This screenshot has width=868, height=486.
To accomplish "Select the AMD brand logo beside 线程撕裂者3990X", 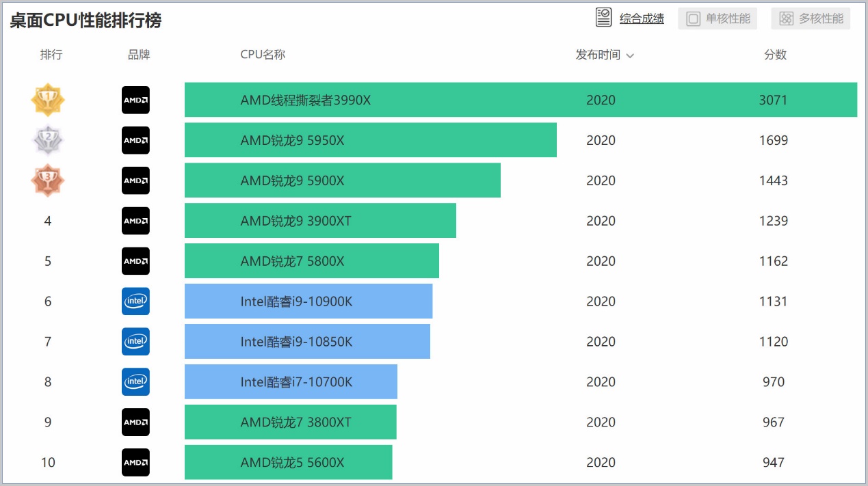I will click(x=135, y=100).
